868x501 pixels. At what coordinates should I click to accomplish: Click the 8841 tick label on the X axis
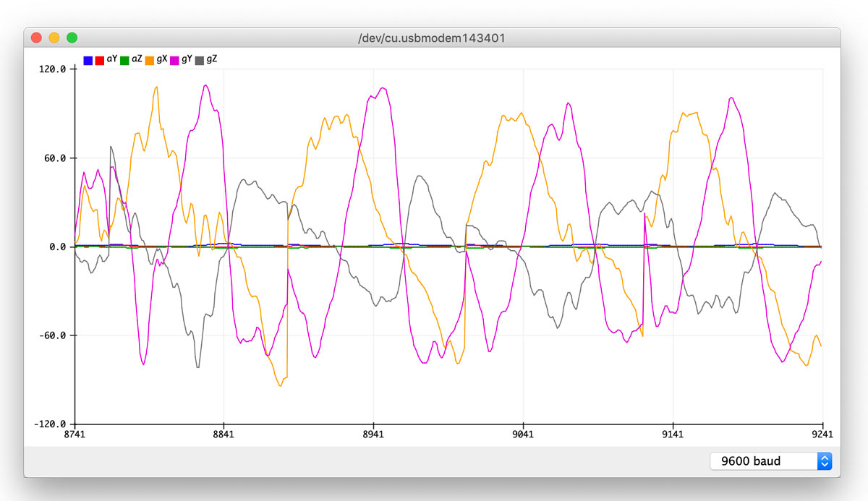[x=224, y=434]
